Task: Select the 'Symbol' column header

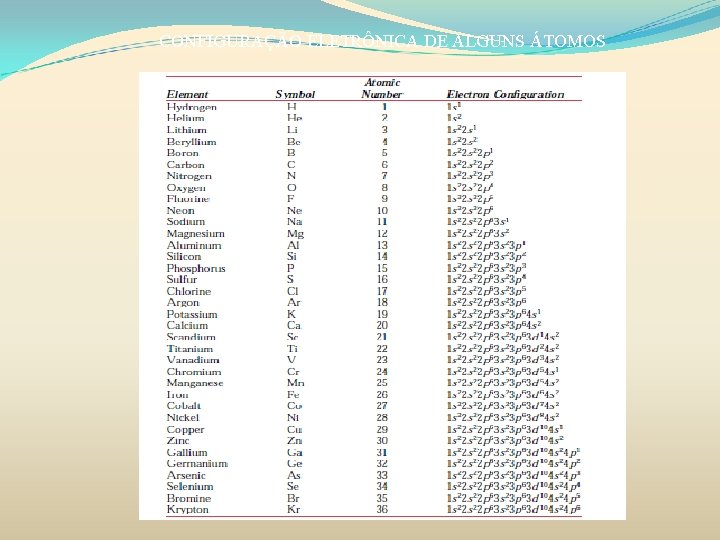Action: pyautogui.click(x=295, y=95)
